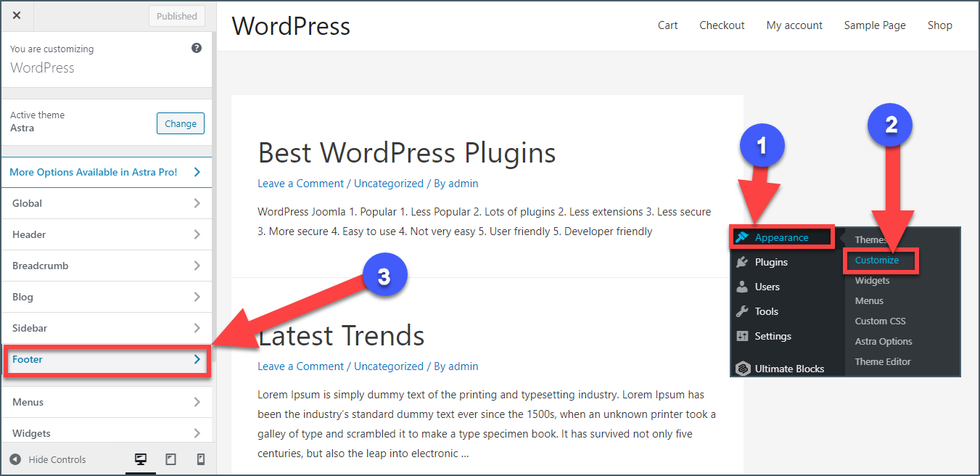The image size is (980, 476).
Task: Select Customize in the Appearance submenu
Action: click(877, 260)
